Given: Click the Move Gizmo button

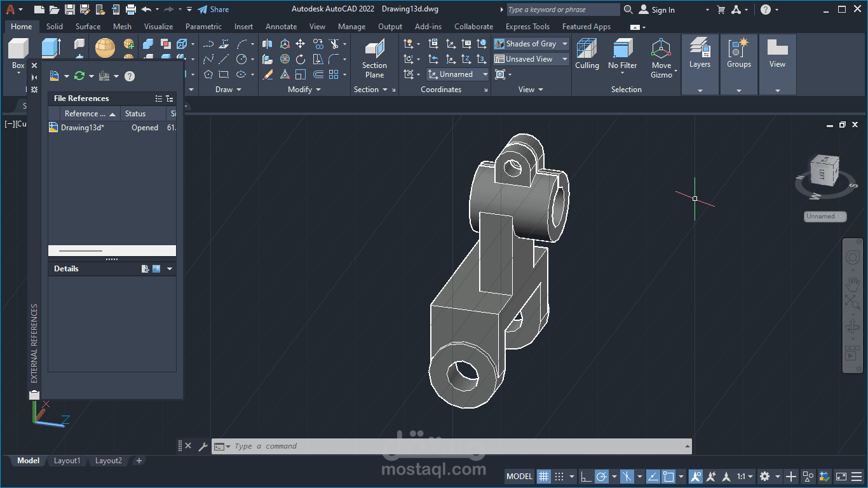Looking at the screenshot, I should 661,58.
